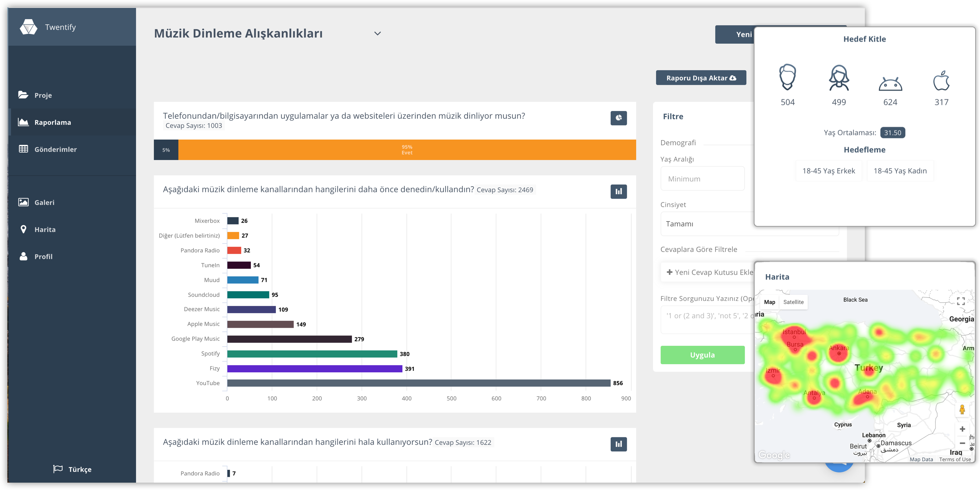This screenshot has height=490, width=980.
Task: Zoom out on the Harita map
Action: [962, 443]
